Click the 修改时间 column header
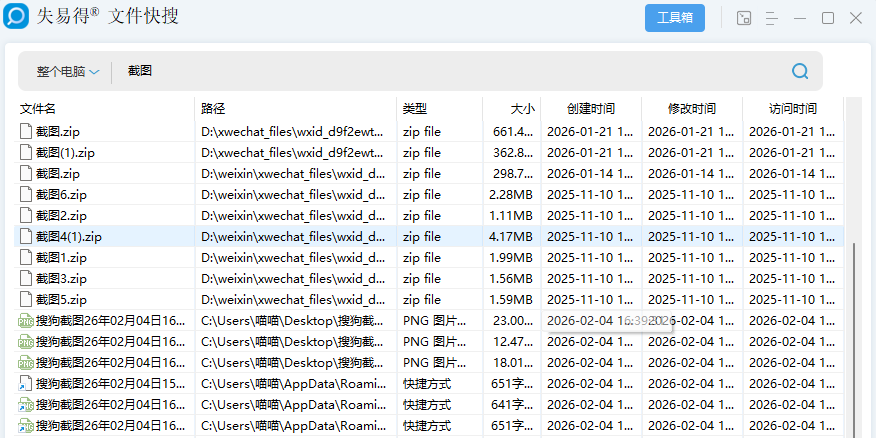Viewport: 876px width, 438px height. 692,108
